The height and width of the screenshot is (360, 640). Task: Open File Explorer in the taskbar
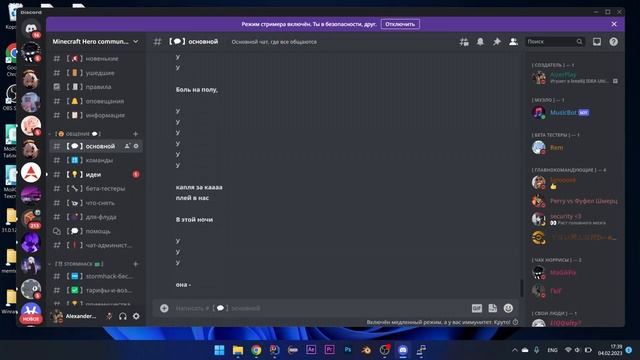[x=238, y=350]
